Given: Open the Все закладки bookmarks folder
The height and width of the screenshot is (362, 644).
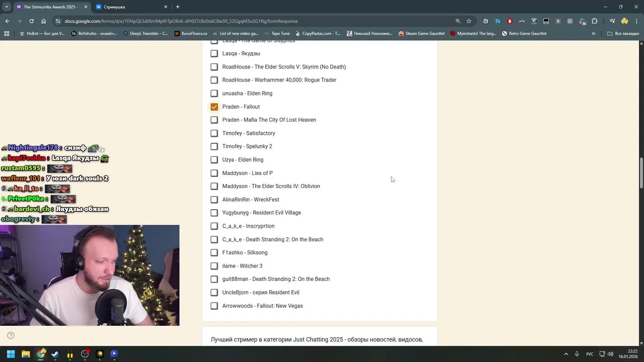Looking at the screenshot, I should (x=623, y=34).
